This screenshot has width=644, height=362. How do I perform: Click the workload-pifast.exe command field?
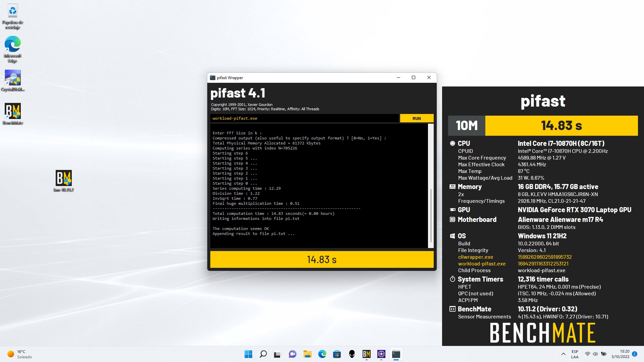(305, 118)
